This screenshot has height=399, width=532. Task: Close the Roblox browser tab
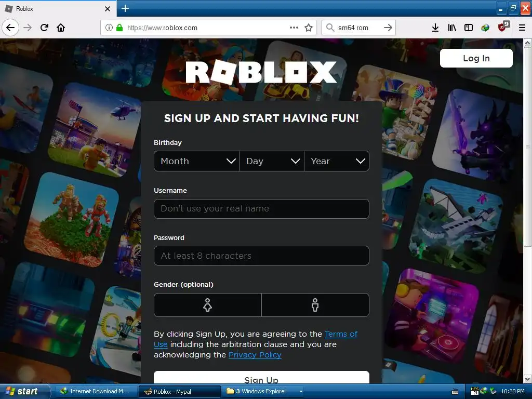pos(108,9)
